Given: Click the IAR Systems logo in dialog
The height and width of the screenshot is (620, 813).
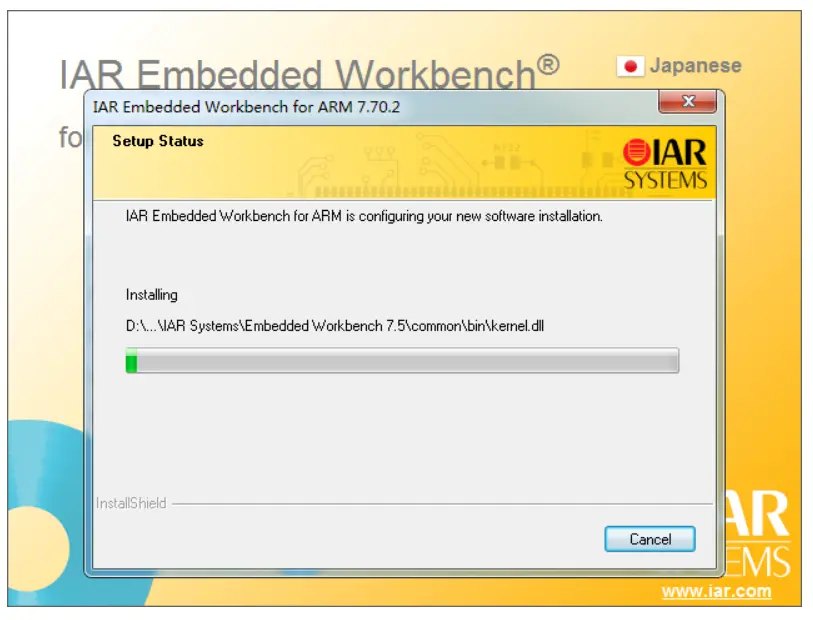Looking at the screenshot, I should point(665,164).
